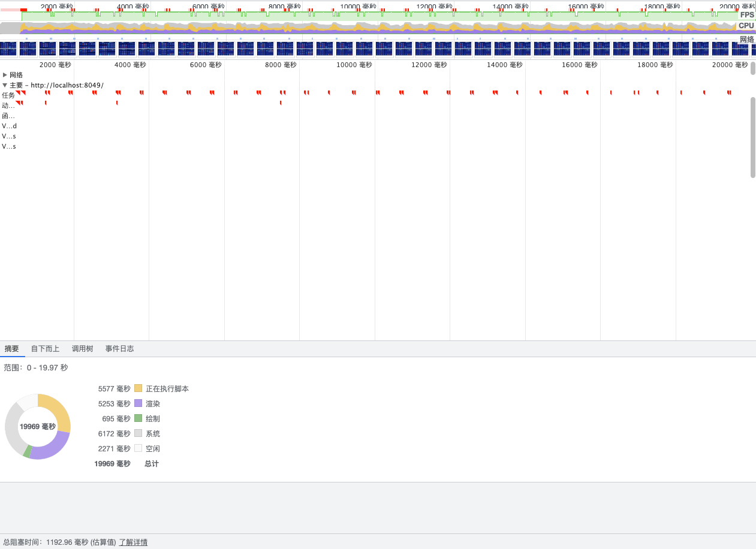This screenshot has width=756, height=549.
Task: Click the 渲染 legend label
Action: point(153,403)
